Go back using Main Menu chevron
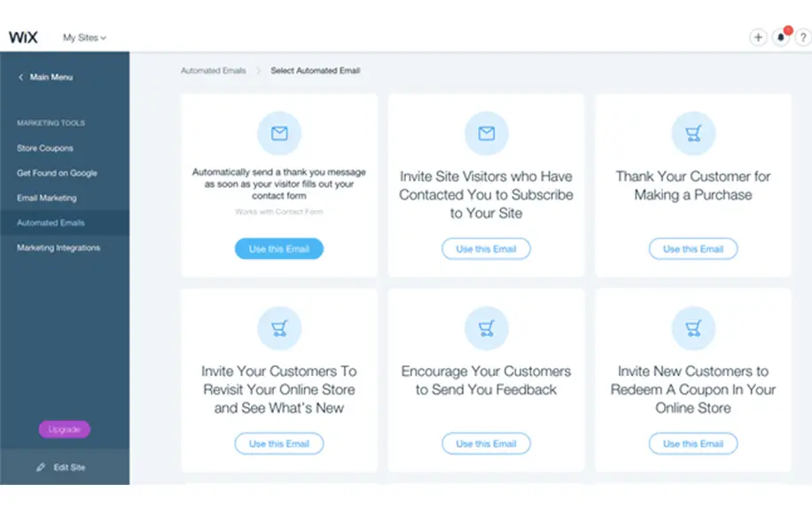Viewport: 812px width, 508px height. tap(20, 77)
